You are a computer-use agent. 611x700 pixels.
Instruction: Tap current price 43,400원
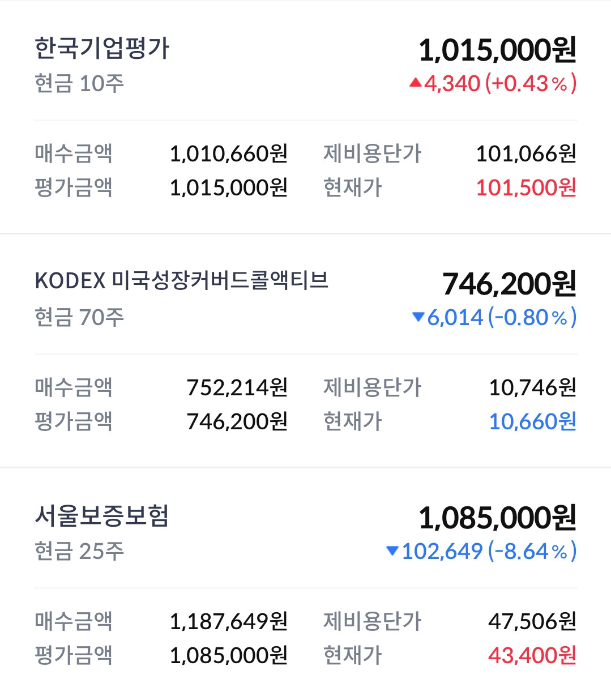click(x=532, y=655)
